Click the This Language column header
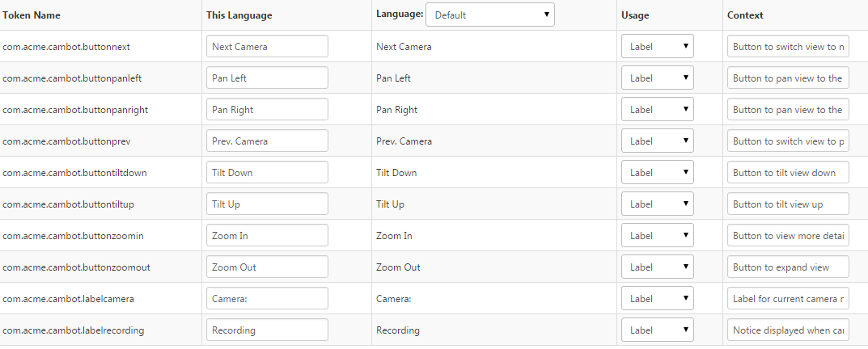 (239, 15)
